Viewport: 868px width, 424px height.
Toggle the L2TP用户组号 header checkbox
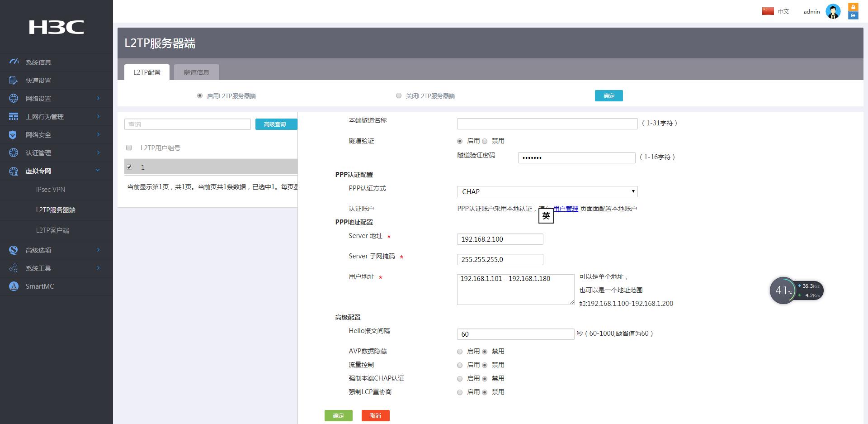coord(129,148)
